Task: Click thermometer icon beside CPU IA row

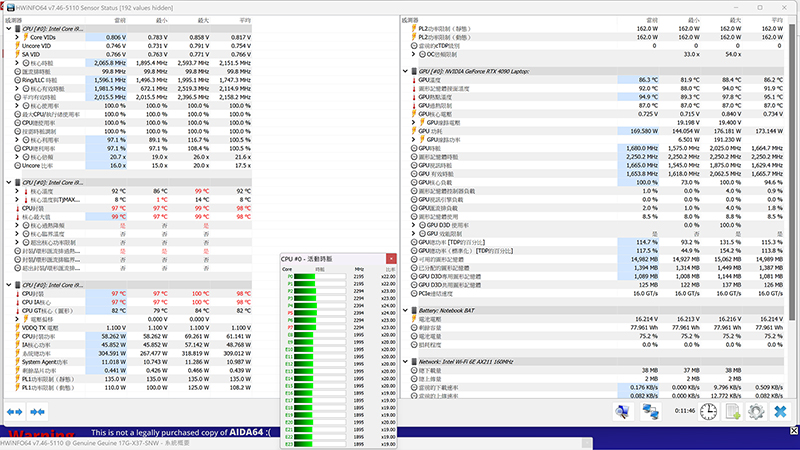Action: tap(17, 302)
